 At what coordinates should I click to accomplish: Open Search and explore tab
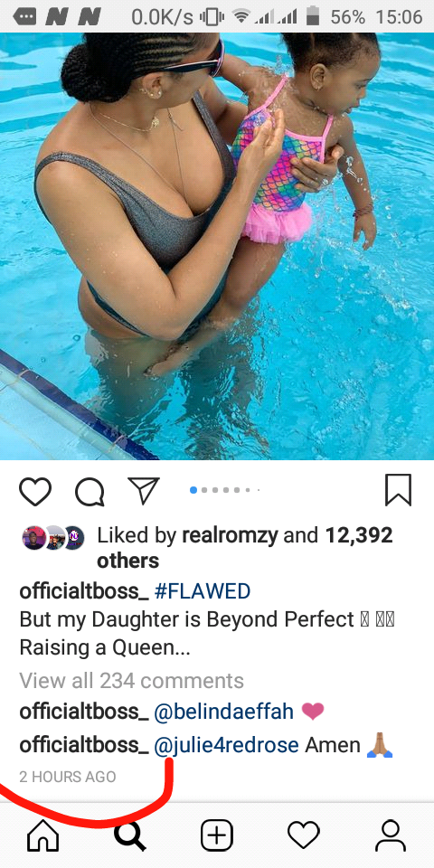pos(130,835)
